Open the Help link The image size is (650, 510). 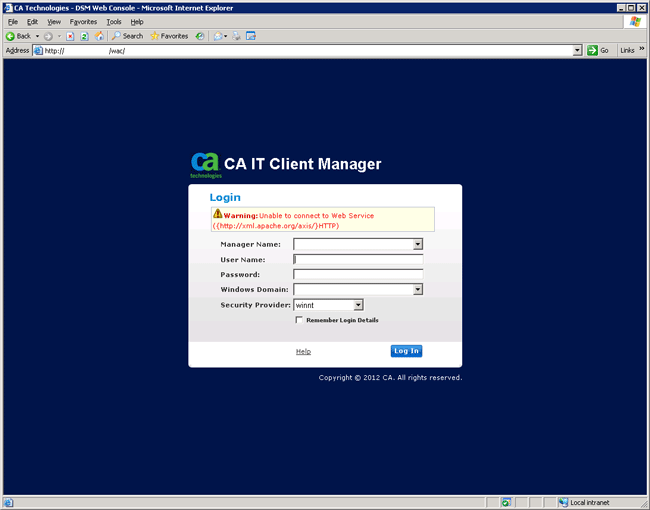[x=303, y=352]
